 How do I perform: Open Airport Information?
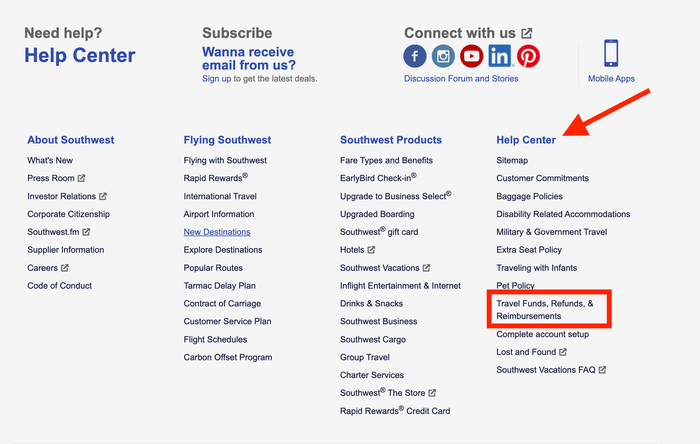click(x=219, y=214)
